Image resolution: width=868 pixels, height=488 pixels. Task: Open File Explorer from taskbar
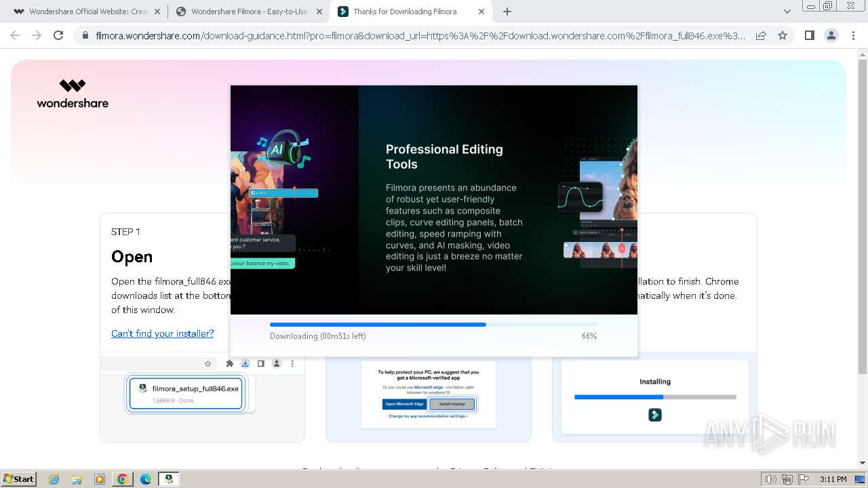77,479
